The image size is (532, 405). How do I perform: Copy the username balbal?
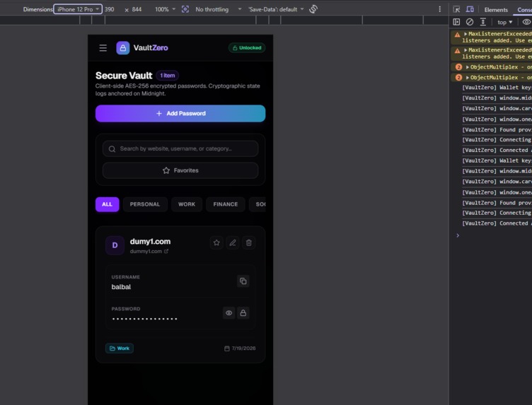243,281
